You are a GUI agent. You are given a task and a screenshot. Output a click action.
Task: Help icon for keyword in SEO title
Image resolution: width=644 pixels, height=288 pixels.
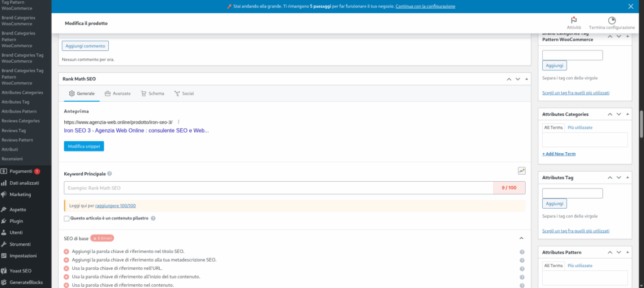coord(522,252)
